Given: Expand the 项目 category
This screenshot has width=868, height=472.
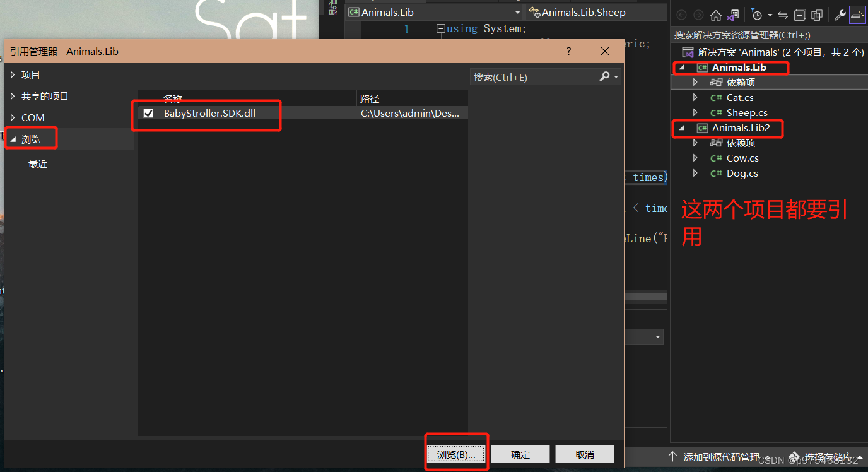Looking at the screenshot, I should tap(13, 75).
